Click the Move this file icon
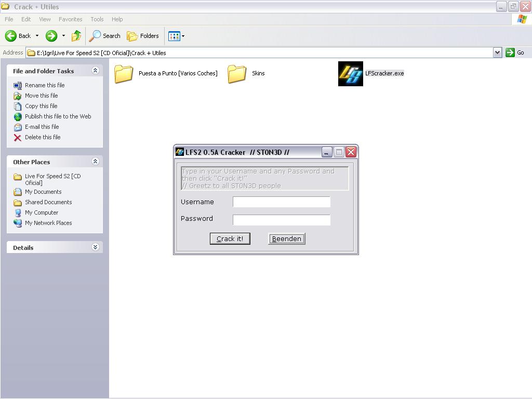This screenshot has width=532, height=399. (x=18, y=96)
